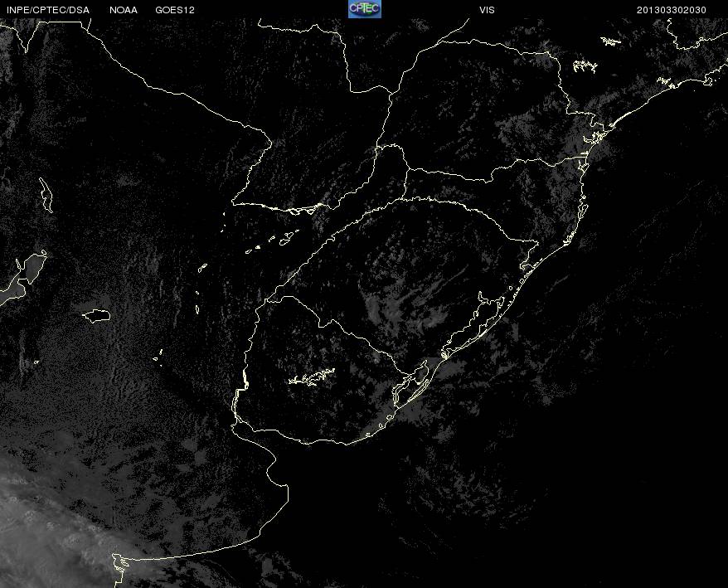Click the NOAA label

pos(124,10)
